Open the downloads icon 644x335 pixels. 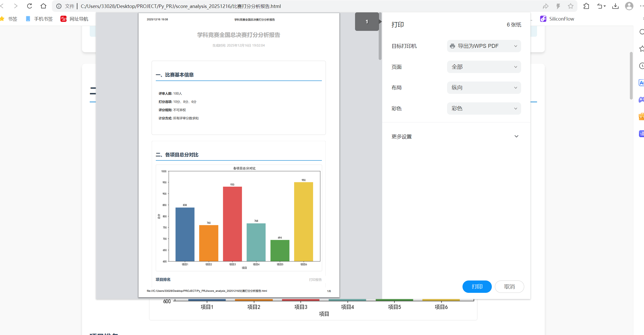pos(615,6)
